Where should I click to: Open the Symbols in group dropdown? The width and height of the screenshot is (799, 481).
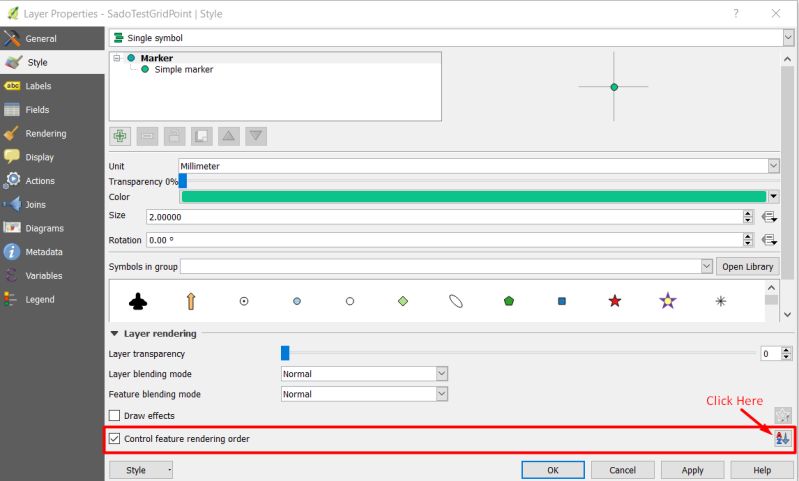706,266
